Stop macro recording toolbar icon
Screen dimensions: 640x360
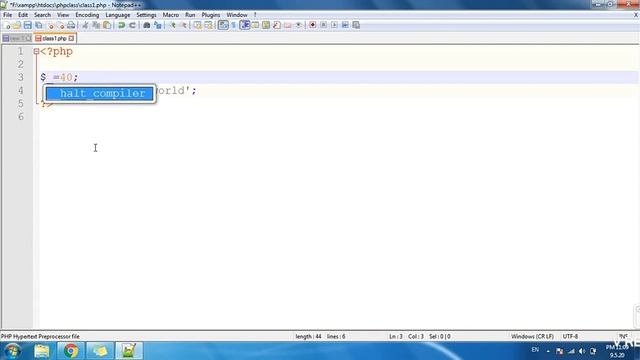[x=323, y=25]
